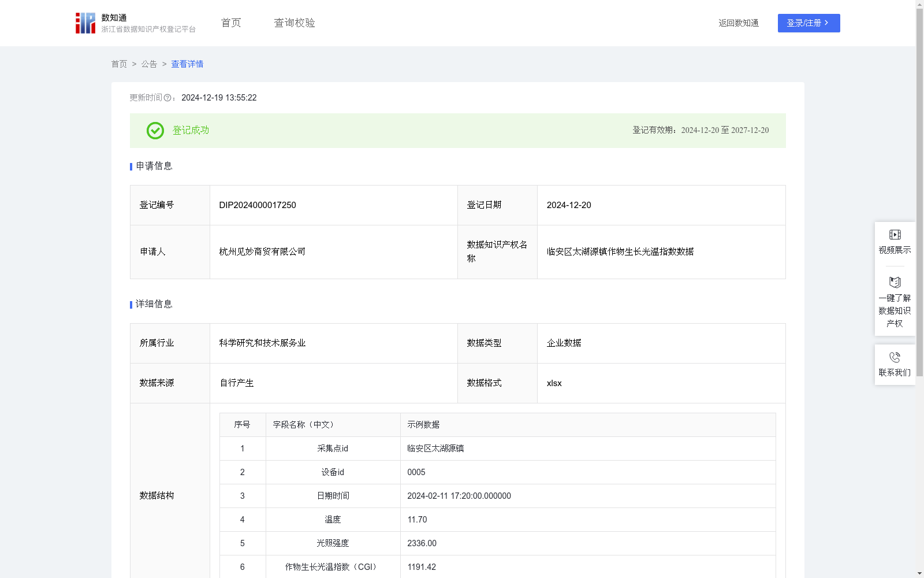Click the 登记有效期 validity date range
The image size is (924, 578).
tap(725, 131)
